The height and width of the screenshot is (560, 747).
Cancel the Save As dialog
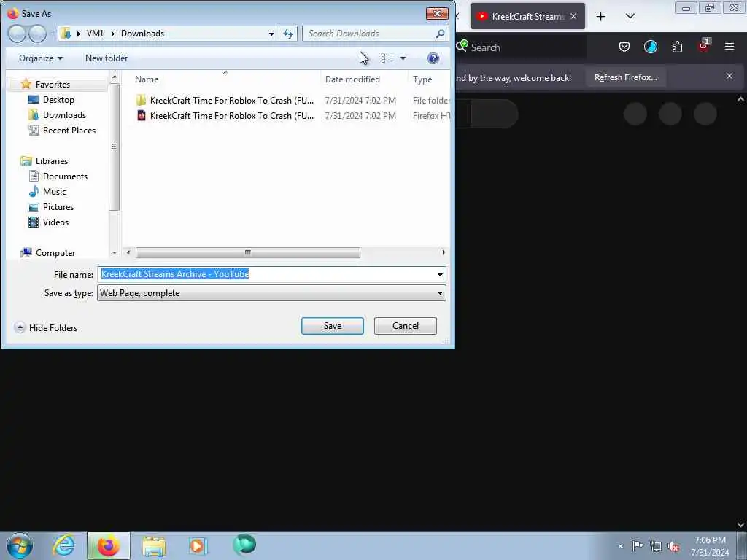(x=406, y=326)
